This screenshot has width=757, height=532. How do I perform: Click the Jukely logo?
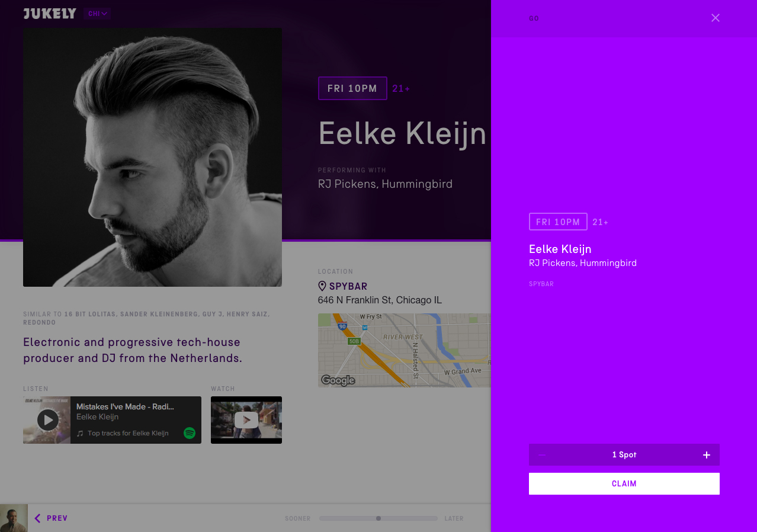click(50, 13)
